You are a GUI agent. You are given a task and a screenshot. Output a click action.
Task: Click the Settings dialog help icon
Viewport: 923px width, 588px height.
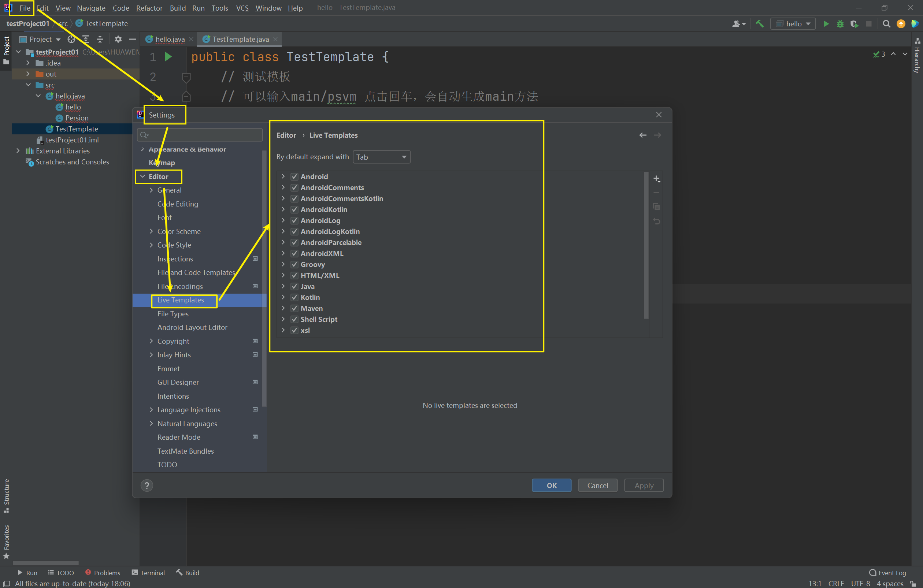click(x=147, y=485)
